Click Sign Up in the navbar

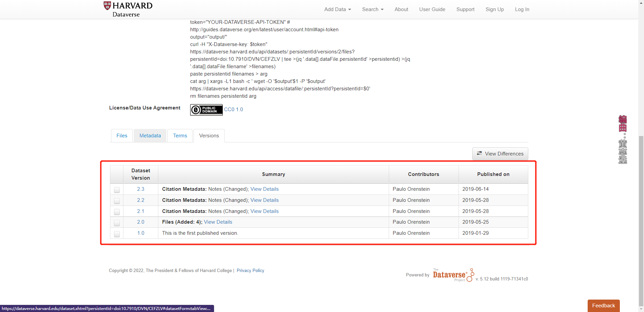click(494, 9)
